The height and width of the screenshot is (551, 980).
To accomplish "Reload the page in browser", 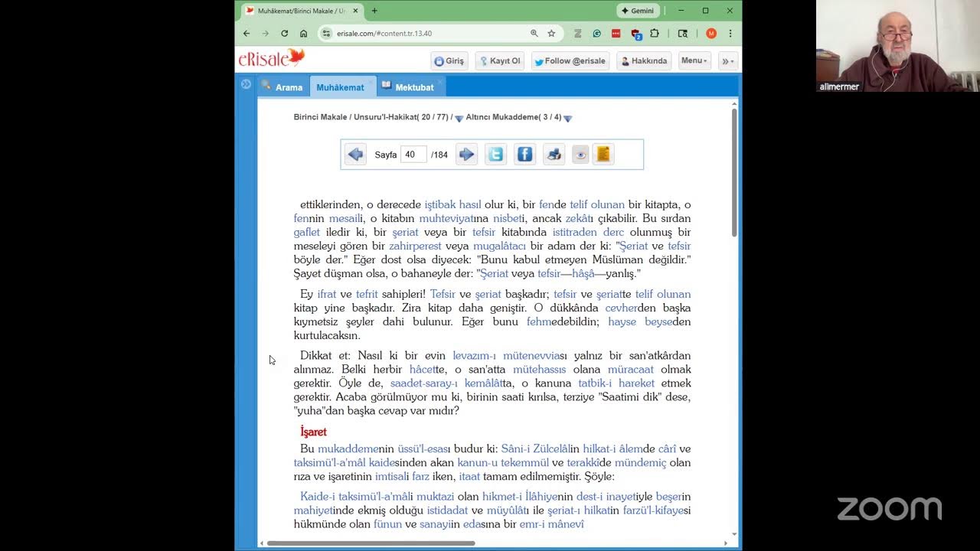I will click(x=284, y=34).
